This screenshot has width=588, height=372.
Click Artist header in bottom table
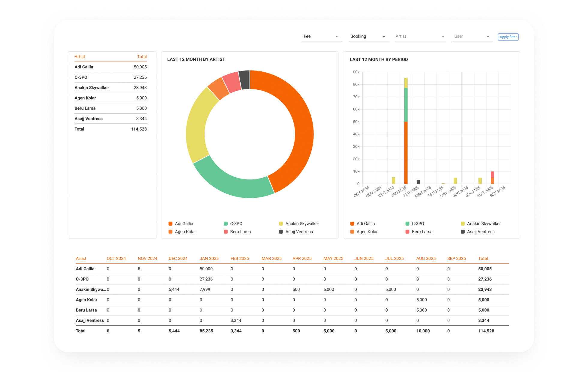81,258
